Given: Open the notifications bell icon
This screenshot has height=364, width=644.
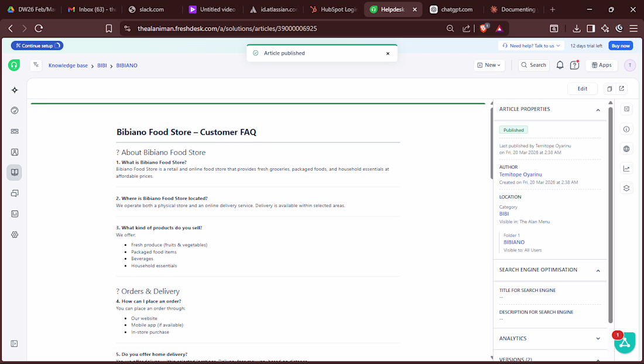Looking at the screenshot, I should (x=560, y=65).
